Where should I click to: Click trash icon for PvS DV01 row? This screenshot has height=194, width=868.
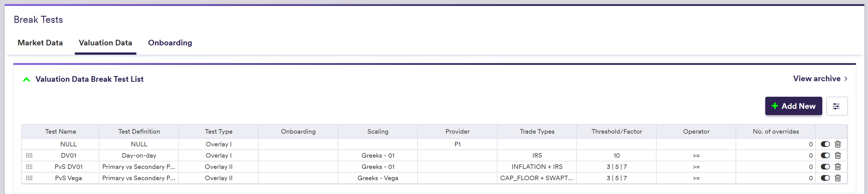838,167
